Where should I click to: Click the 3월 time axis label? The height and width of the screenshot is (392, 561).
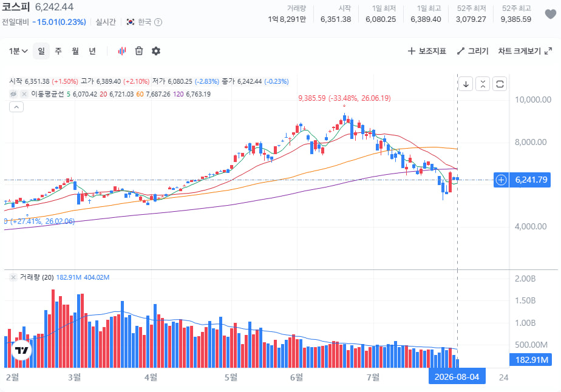point(75,377)
